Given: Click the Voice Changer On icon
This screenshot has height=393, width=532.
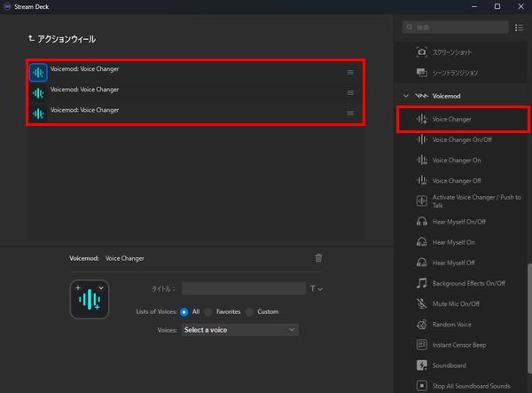Looking at the screenshot, I should click(x=421, y=160).
